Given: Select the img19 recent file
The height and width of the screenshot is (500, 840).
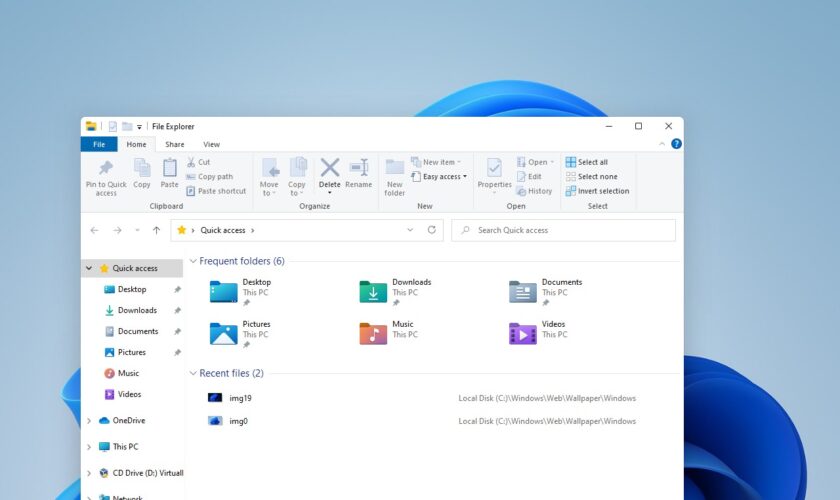Looking at the screenshot, I should [x=240, y=398].
